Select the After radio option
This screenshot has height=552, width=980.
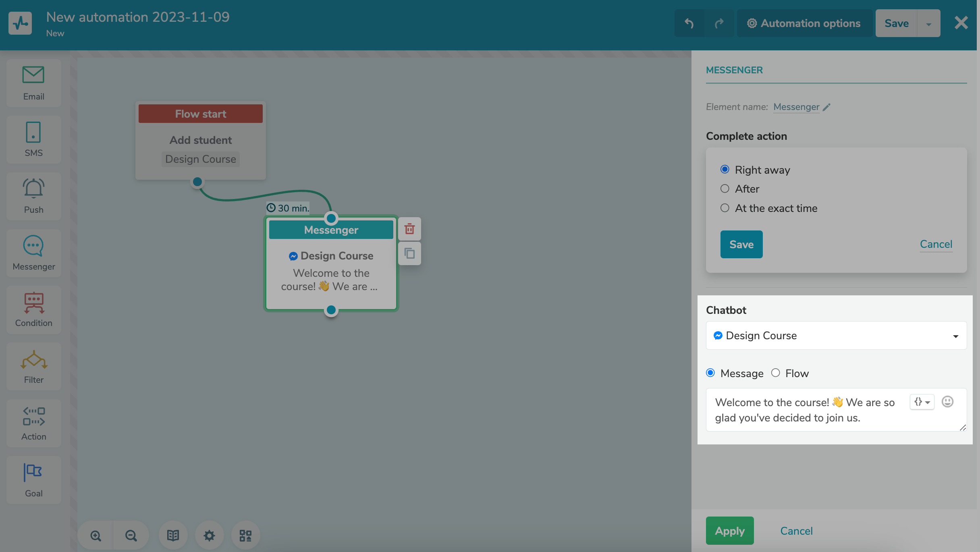[725, 189]
